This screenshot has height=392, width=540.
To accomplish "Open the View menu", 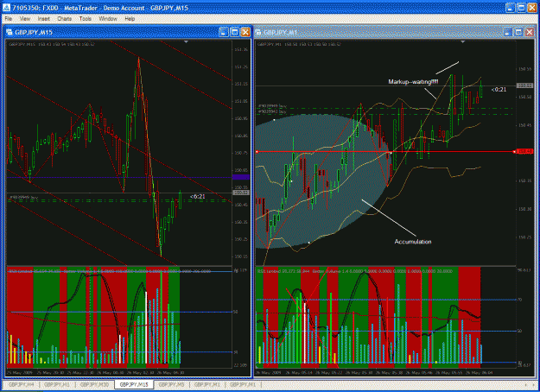I will pos(25,19).
